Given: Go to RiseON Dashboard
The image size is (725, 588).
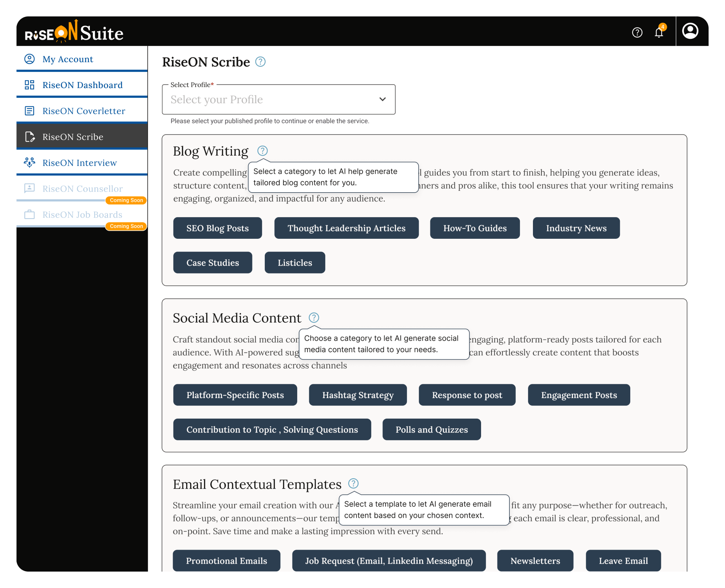Looking at the screenshot, I should [82, 85].
